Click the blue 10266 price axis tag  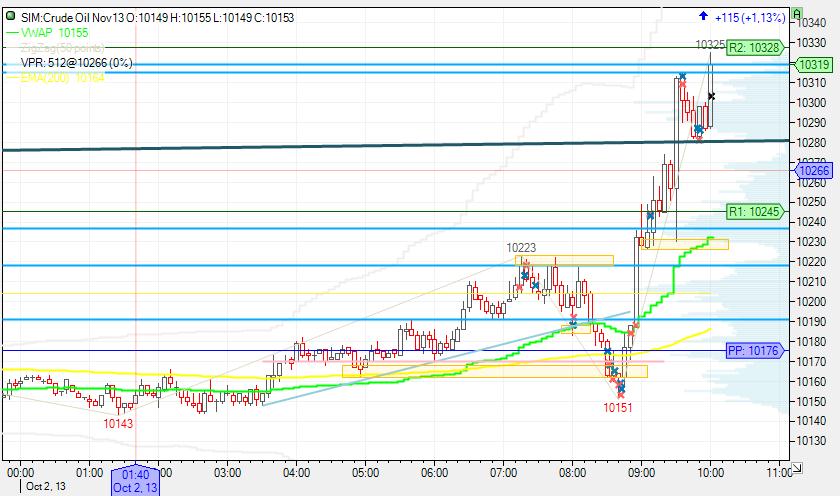(x=813, y=171)
